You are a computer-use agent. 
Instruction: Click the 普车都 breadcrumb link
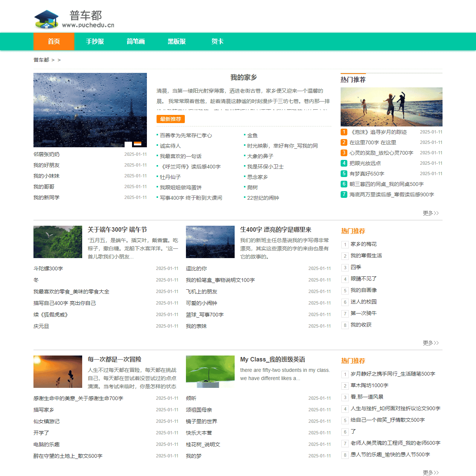click(41, 60)
